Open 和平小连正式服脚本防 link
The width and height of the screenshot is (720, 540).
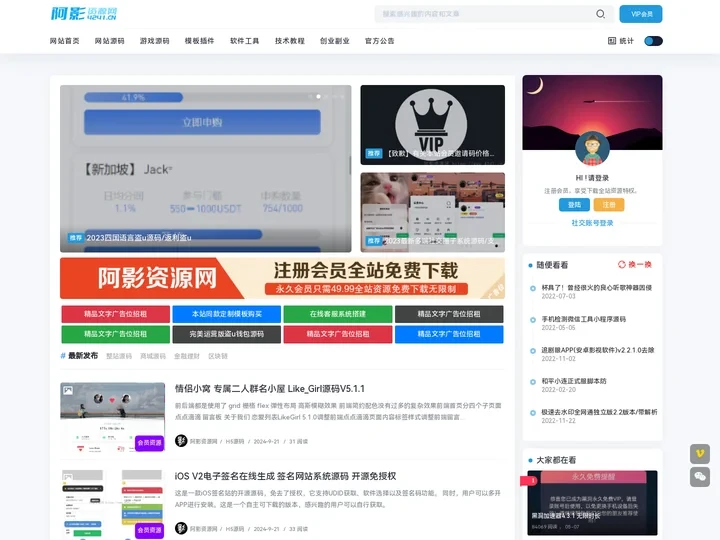[574, 381]
